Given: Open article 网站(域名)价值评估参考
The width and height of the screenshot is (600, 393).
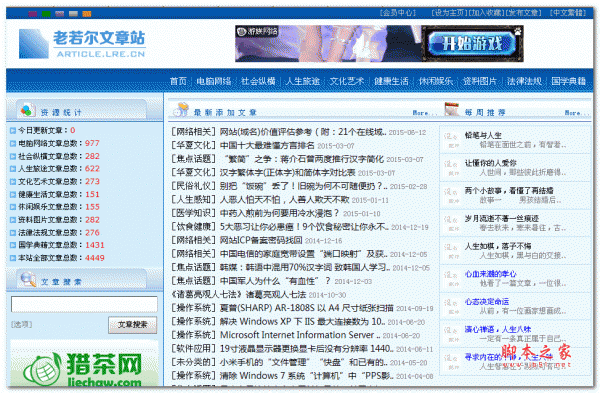Looking at the screenshot, I should coord(303,132).
